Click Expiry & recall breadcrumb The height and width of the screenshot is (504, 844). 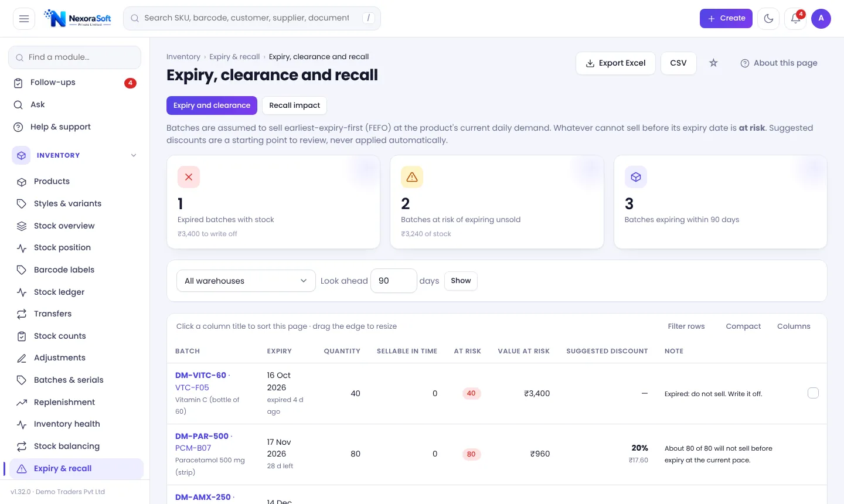234,57
